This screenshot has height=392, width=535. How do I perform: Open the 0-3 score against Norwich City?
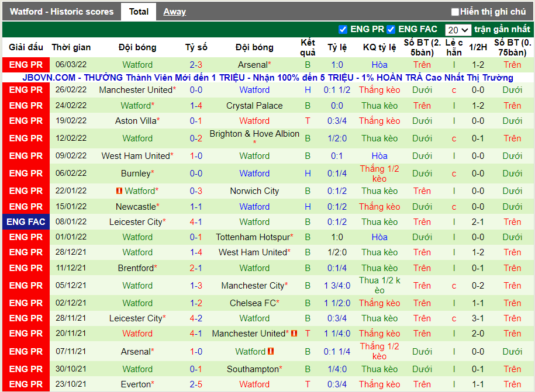click(196, 191)
